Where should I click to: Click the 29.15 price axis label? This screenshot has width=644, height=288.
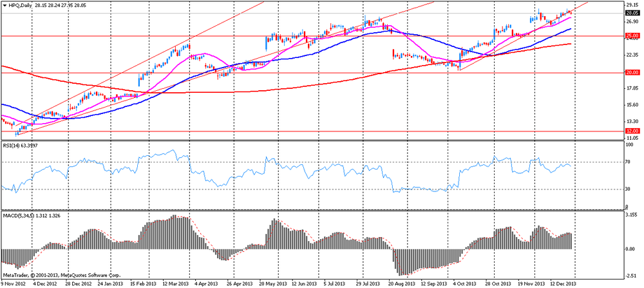631,5
